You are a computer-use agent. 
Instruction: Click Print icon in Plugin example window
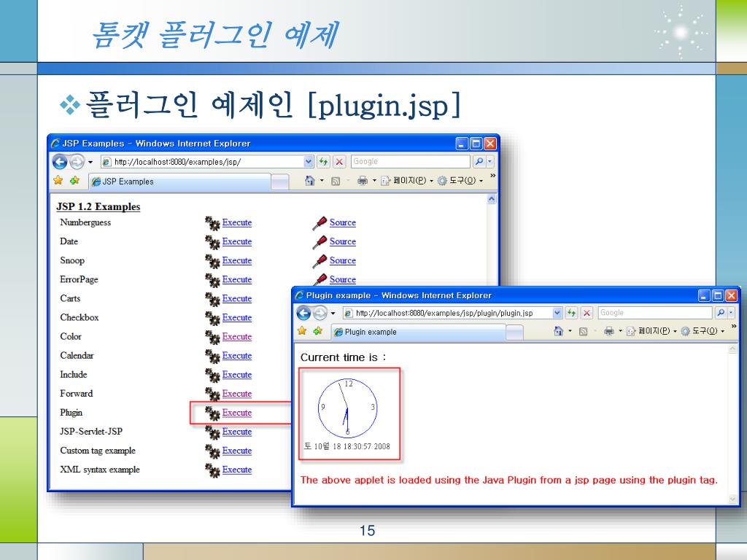pyautogui.click(x=609, y=331)
